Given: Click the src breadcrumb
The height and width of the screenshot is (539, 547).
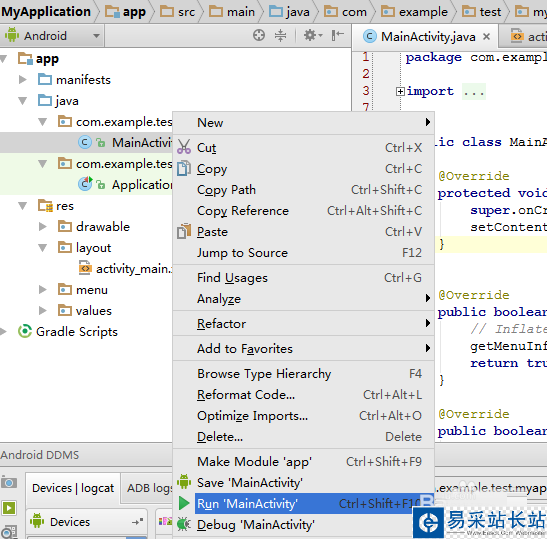Looking at the screenshot, I should click(x=178, y=12).
